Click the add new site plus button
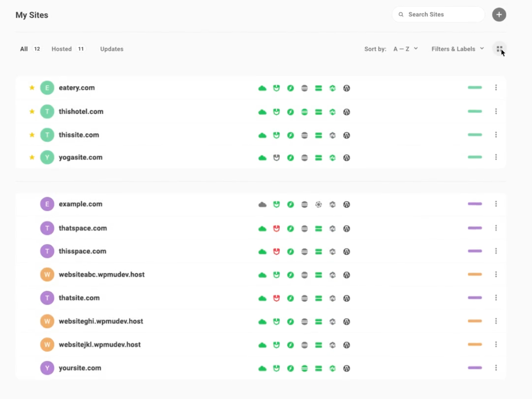Viewport: 532px width, 399px height. click(499, 15)
